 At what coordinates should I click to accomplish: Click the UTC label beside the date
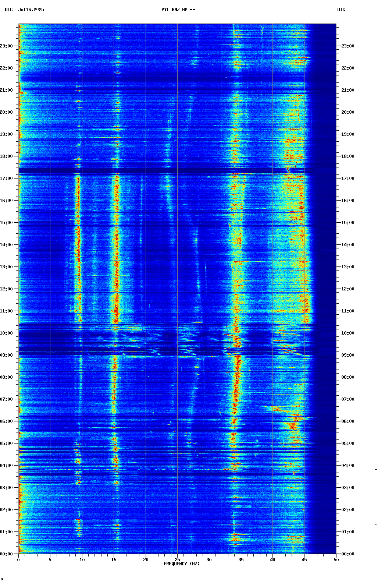[x=9, y=10]
